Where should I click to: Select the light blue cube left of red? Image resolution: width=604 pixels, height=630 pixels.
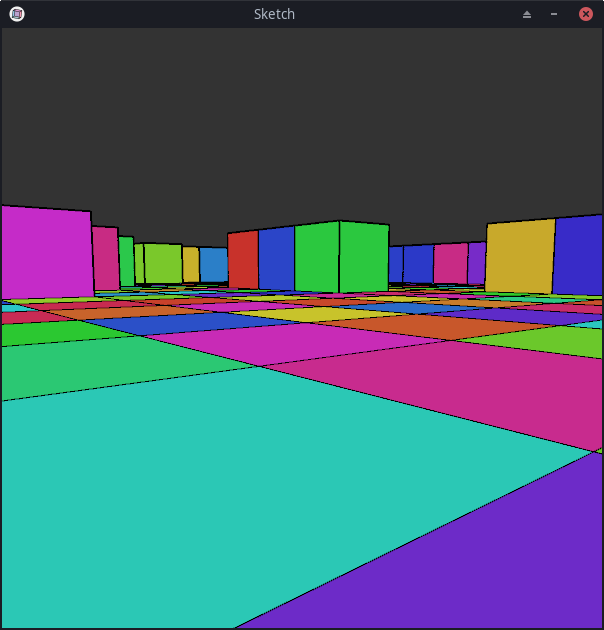click(213, 265)
